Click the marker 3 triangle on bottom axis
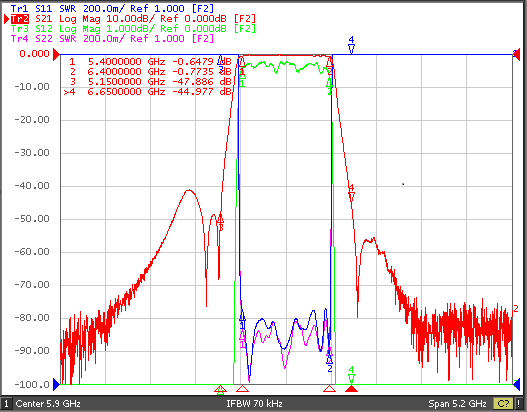This screenshot has height=412, width=527. pos(220,389)
